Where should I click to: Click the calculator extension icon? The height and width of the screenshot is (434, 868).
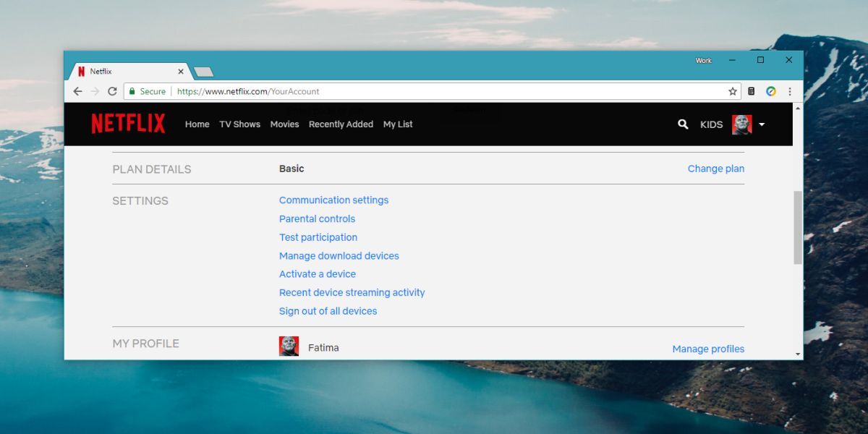pos(752,92)
